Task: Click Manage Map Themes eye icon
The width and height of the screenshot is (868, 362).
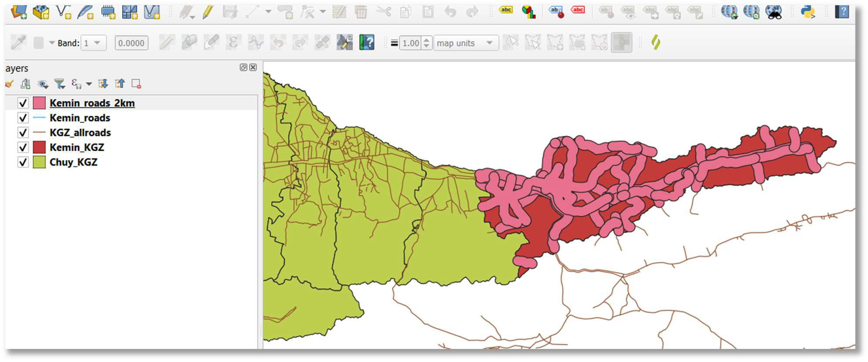Action: (43, 84)
